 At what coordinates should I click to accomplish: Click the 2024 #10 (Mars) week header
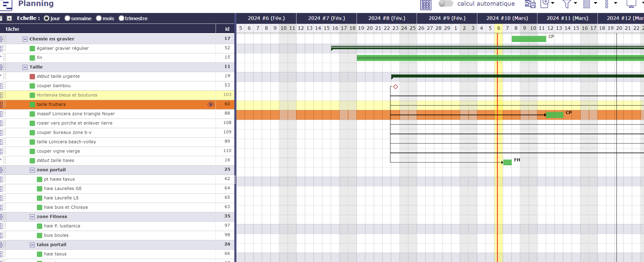pos(507,18)
